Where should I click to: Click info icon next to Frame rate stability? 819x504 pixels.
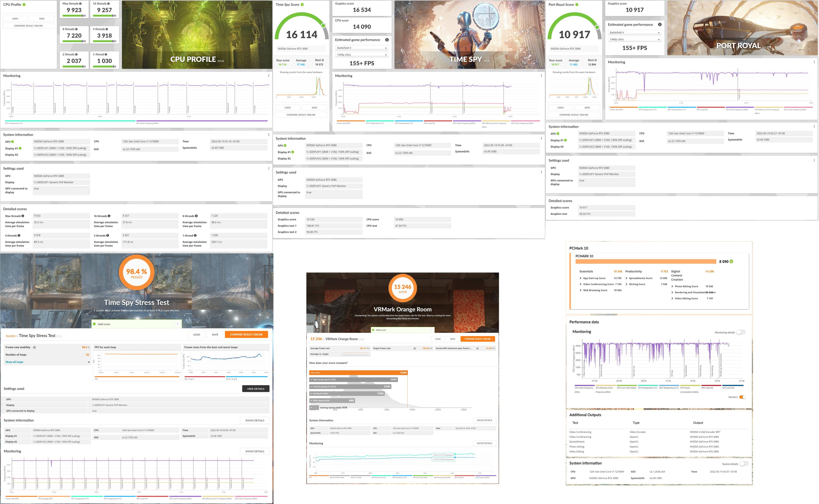pos(34,347)
